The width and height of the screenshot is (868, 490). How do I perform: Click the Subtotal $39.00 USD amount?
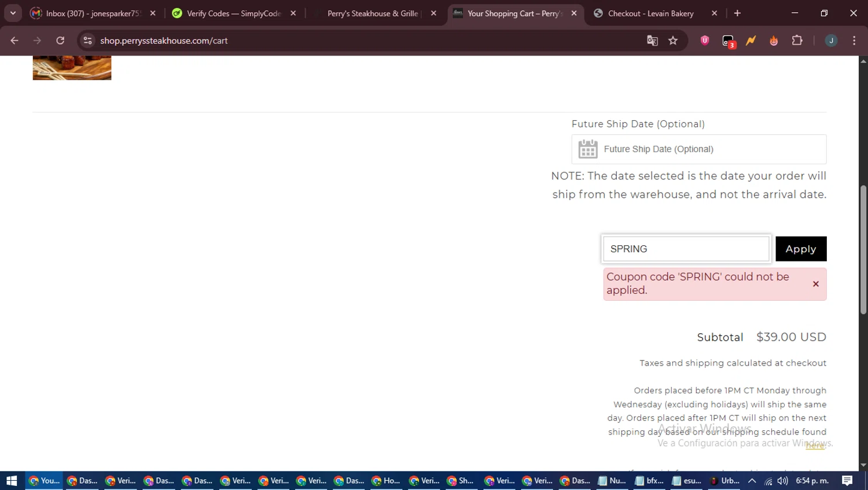coord(791,337)
